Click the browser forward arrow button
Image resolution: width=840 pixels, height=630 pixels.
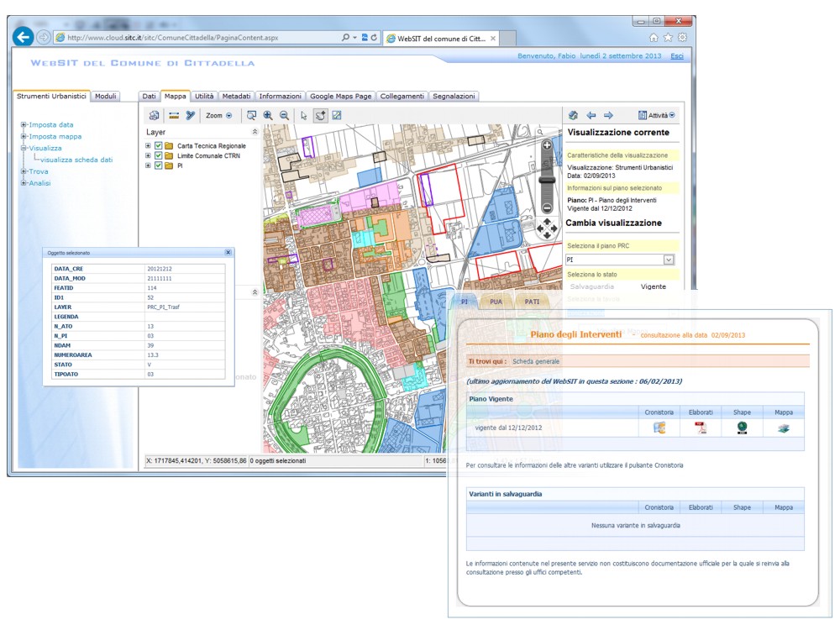coord(44,37)
